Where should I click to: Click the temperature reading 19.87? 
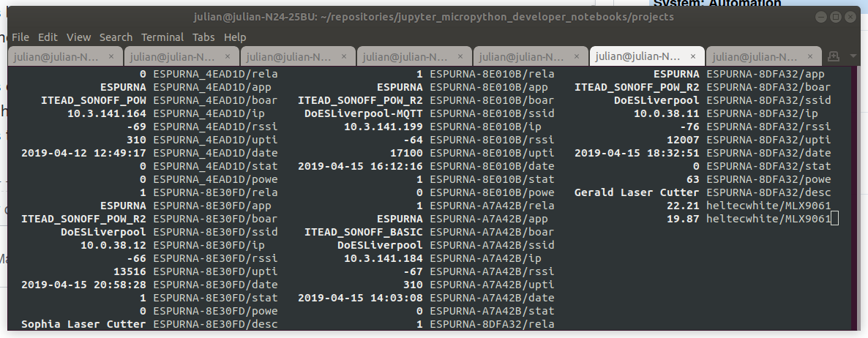tap(683, 219)
